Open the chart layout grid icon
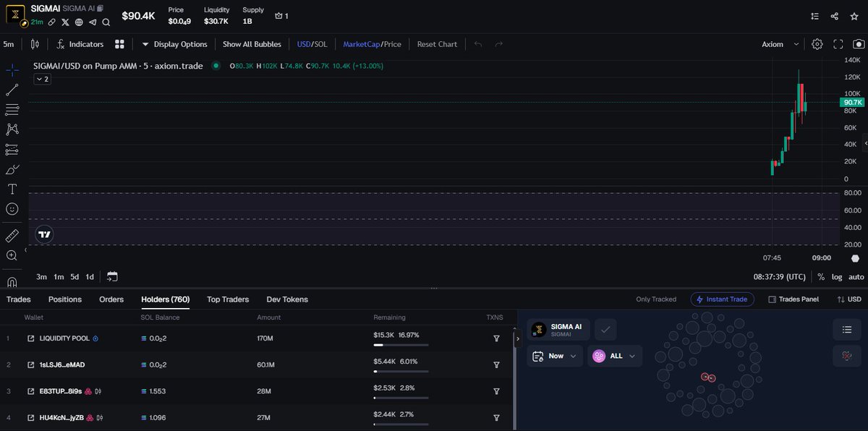Image resolution: width=868 pixels, height=431 pixels. (x=119, y=44)
